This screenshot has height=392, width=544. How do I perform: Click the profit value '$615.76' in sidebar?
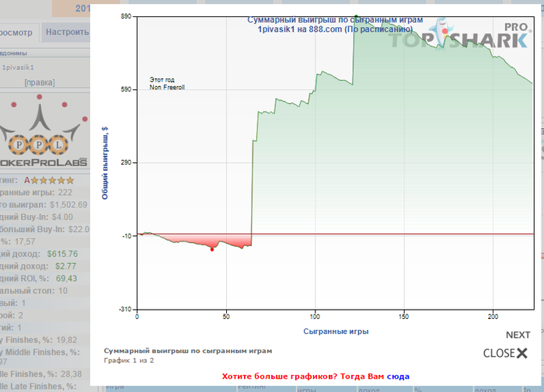[62, 254]
